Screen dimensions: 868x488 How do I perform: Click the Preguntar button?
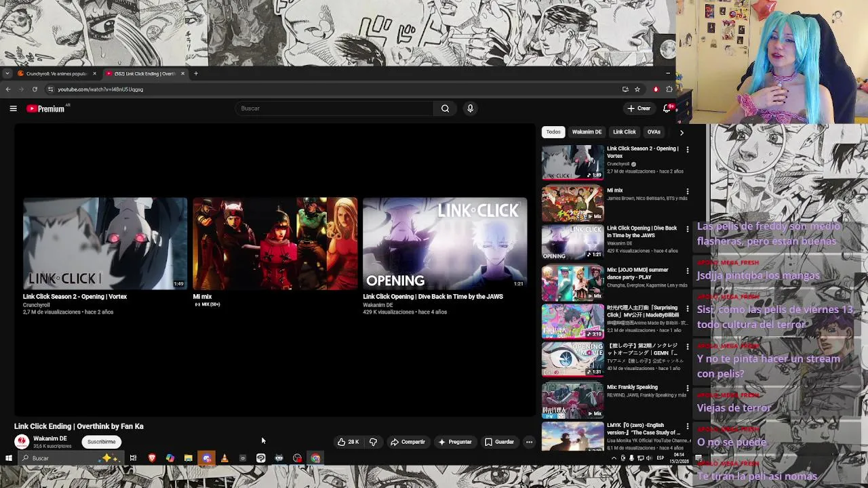(x=454, y=442)
